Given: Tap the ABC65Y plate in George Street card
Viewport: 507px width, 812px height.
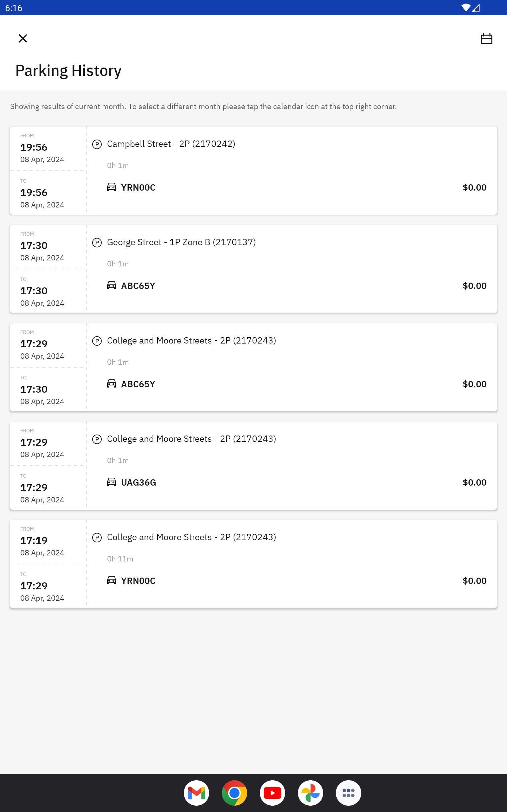Looking at the screenshot, I should pos(138,286).
